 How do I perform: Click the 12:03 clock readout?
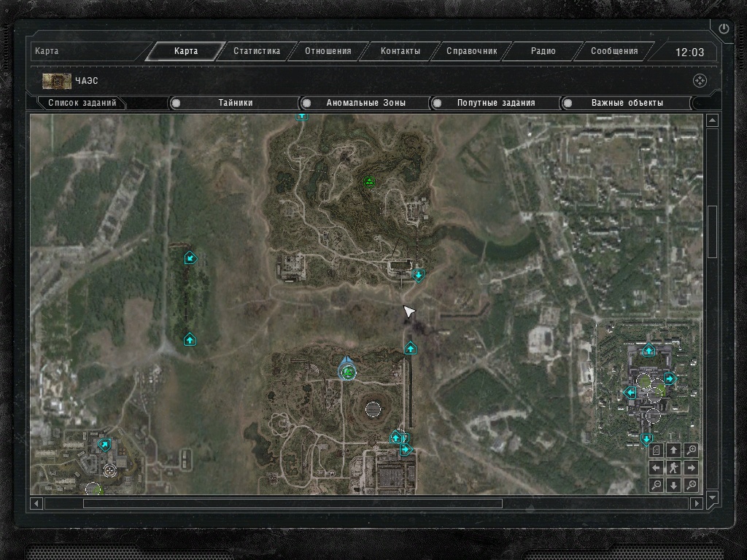[x=689, y=52]
